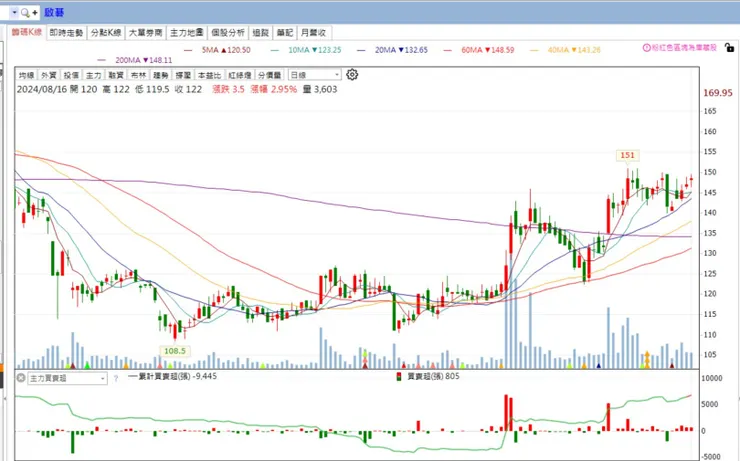This screenshot has height=461, width=740.
Task: Click the pink 粉紅色 notice link
Action: [684, 48]
